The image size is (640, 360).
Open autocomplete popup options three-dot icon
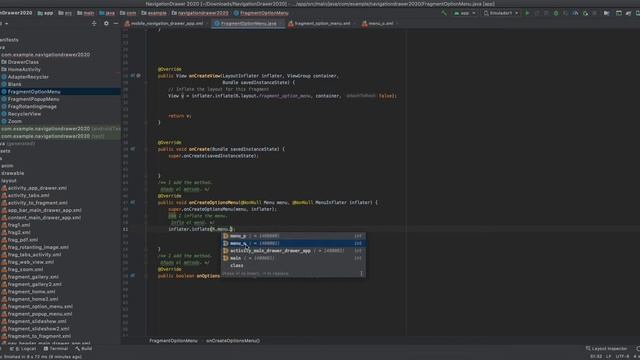click(361, 273)
